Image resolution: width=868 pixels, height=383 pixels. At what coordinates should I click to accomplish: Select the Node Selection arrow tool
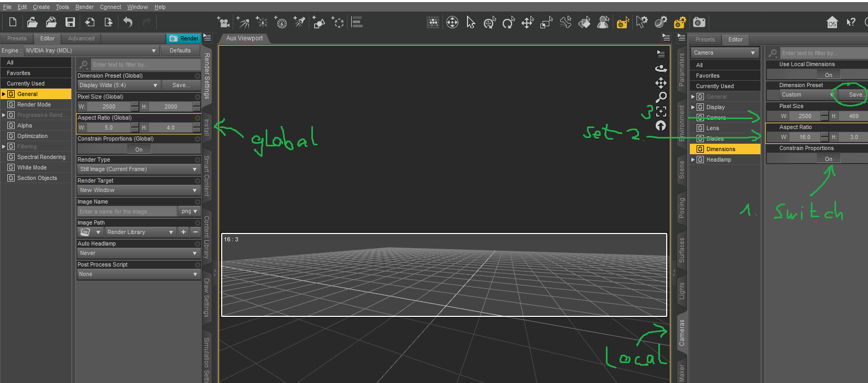[x=471, y=22]
